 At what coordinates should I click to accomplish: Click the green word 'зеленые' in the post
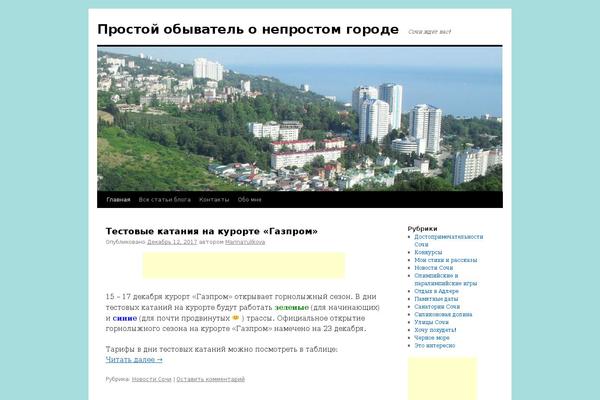click(x=292, y=307)
